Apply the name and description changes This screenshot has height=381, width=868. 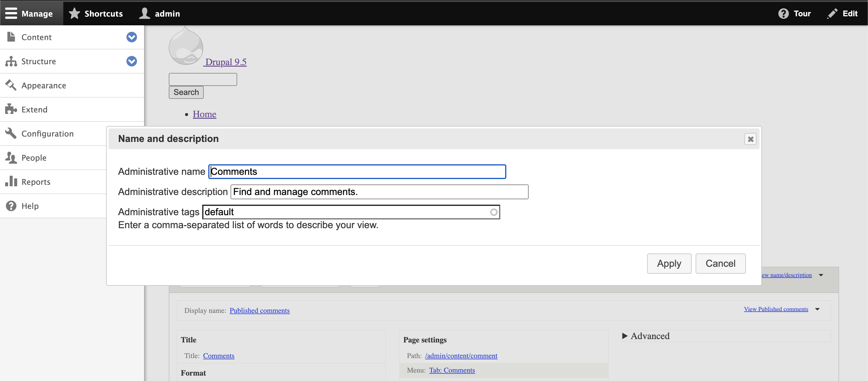pos(669,263)
